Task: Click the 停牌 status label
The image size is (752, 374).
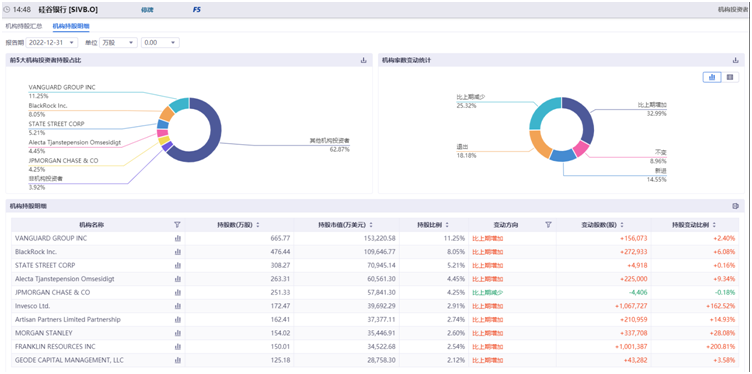Action: click(147, 9)
